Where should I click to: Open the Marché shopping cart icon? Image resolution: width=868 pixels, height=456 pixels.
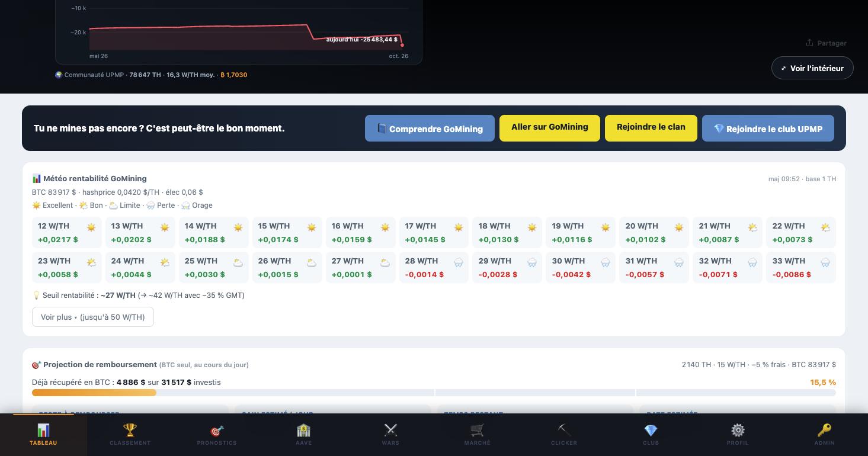coord(477,430)
